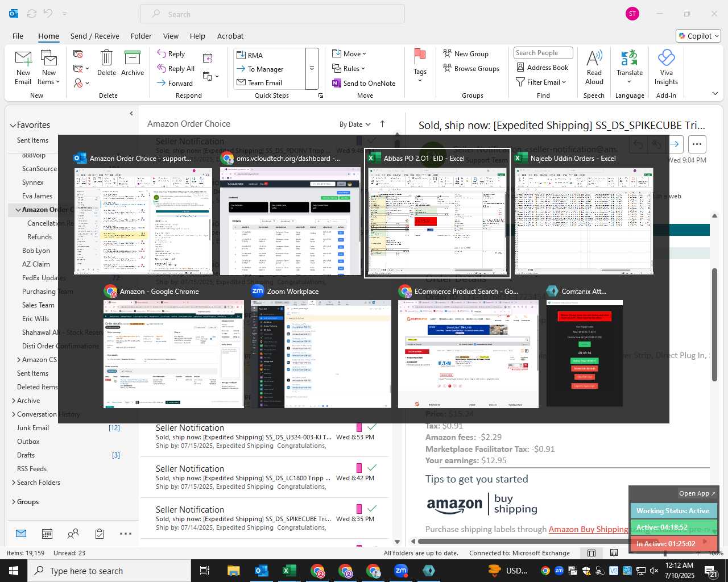This screenshot has width=728, height=582.
Task: Switch to the View tab
Action: (171, 36)
